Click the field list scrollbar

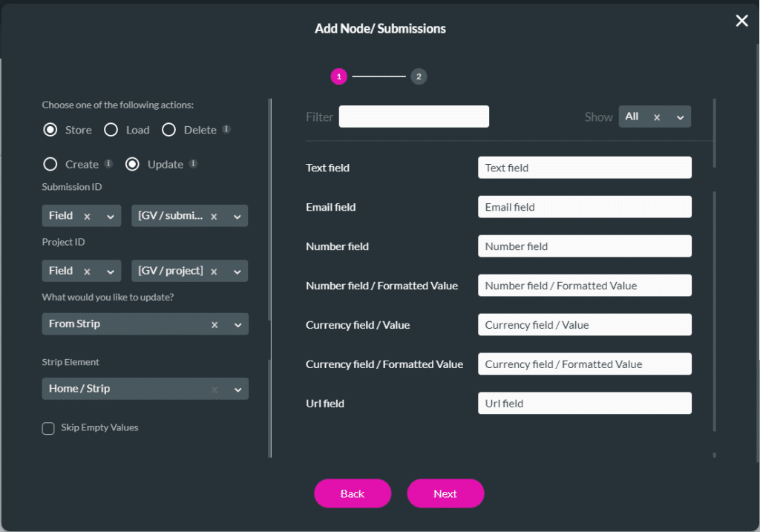[714, 312]
